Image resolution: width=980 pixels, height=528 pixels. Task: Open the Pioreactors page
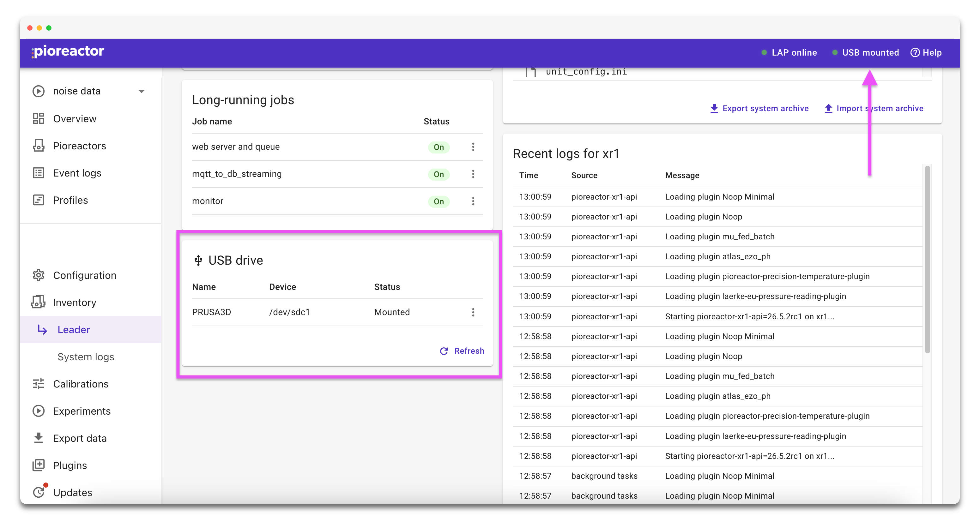click(91, 146)
